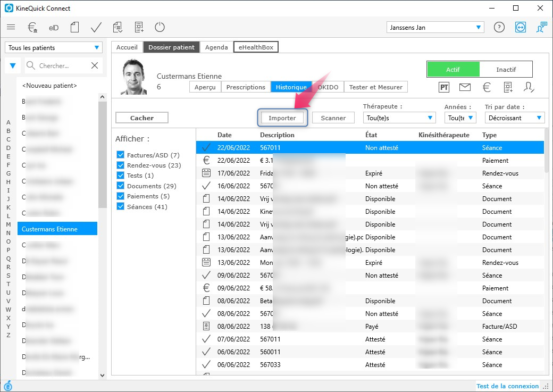Focus the Chercher search field
553x392 pixels.
click(63, 65)
